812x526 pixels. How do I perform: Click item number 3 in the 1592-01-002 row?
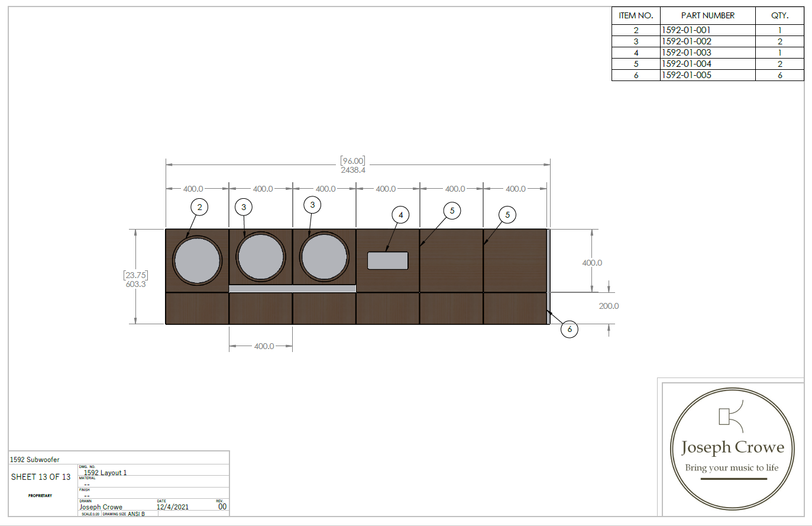pos(636,41)
